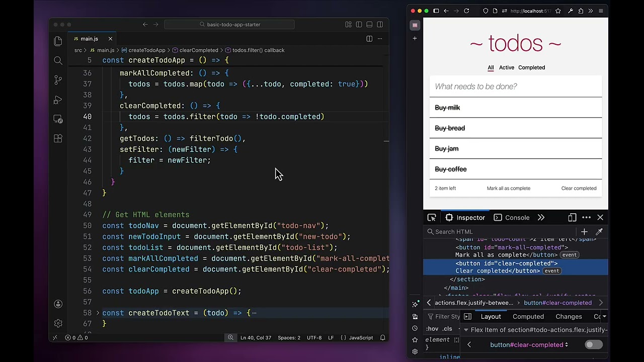Open a new browser tab with plus
The image size is (644, 362).
coord(415,38)
